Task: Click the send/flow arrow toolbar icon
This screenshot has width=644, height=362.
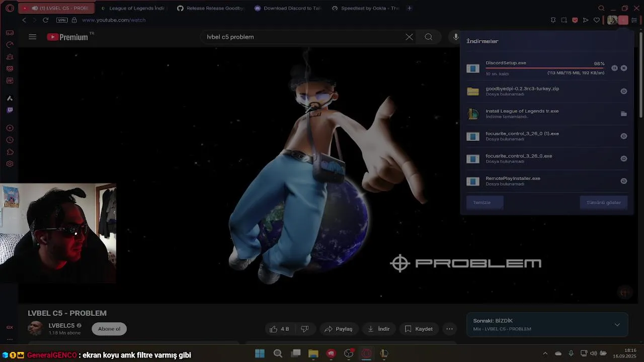Action: 586,20
